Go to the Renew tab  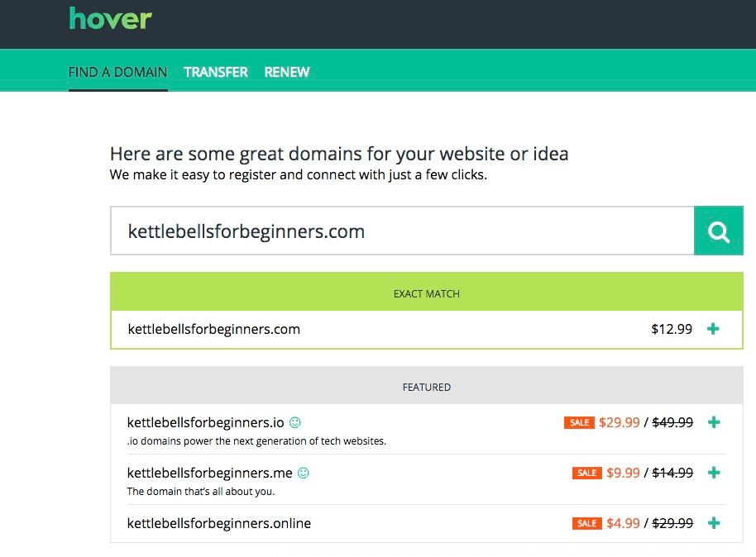coord(287,72)
